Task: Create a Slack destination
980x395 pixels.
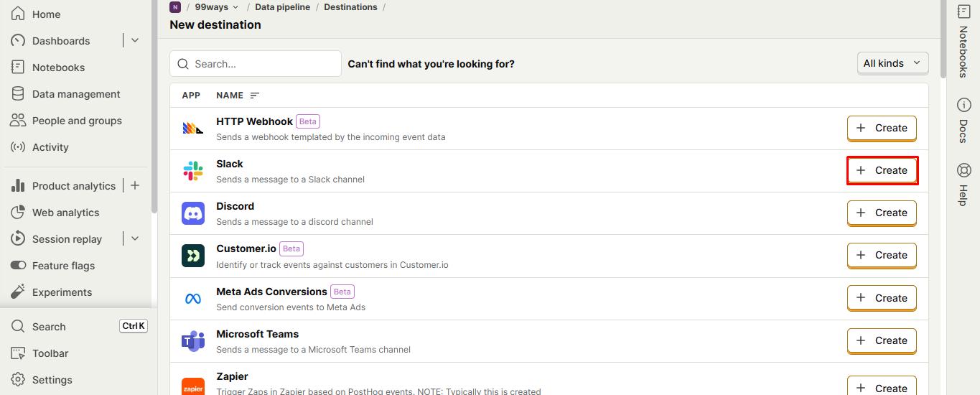Action: tap(882, 170)
